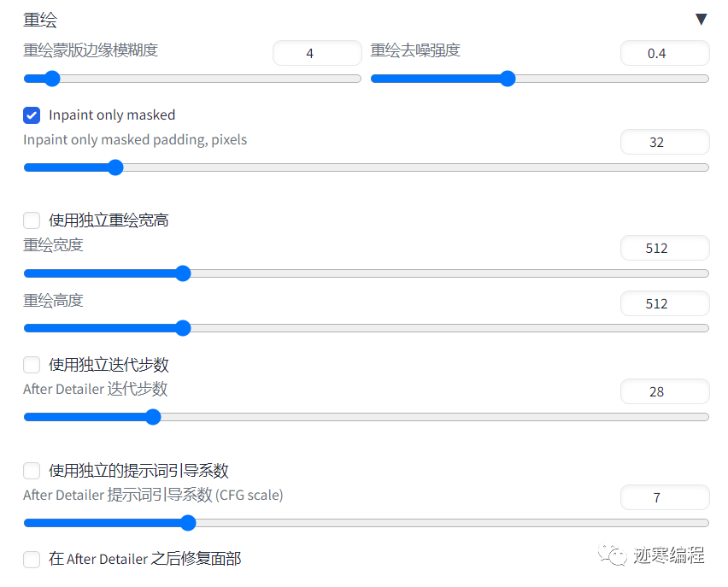This screenshot has width=728, height=587.
Task: Click the CFG scale field showing 7
Action: pyautogui.click(x=664, y=497)
